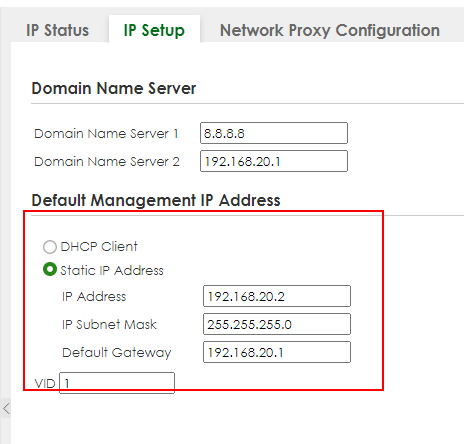Click the IP Subnet Mask label
Image resolution: width=464 pixels, height=444 pixels.
(x=109, y=324)
